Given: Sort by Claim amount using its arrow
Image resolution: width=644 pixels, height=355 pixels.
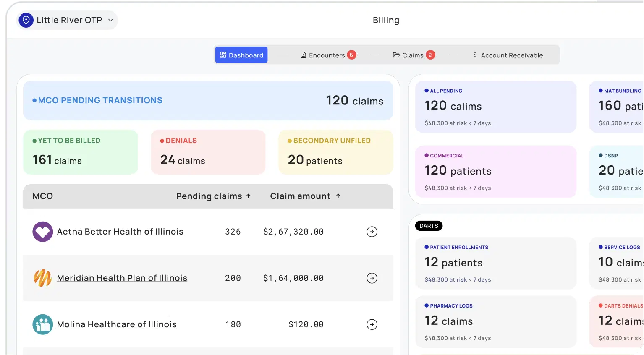Looking at the screenshot, I should click(338, 196).
